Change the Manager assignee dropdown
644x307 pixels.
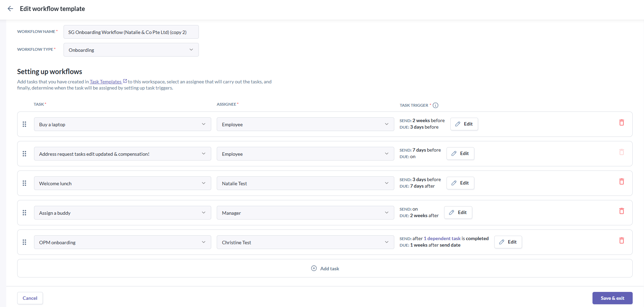click(305, 213)
